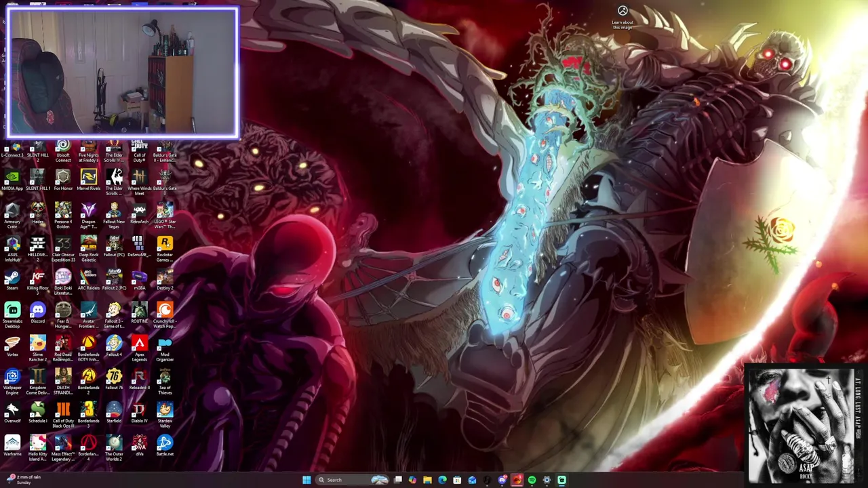Launch the Fallout 76 icon
This screenshot has width=868, height=488.
point(114,380)
